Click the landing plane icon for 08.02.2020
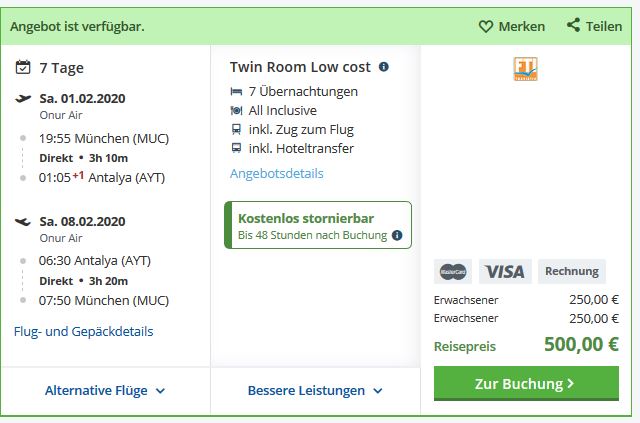 coord(23,222)
